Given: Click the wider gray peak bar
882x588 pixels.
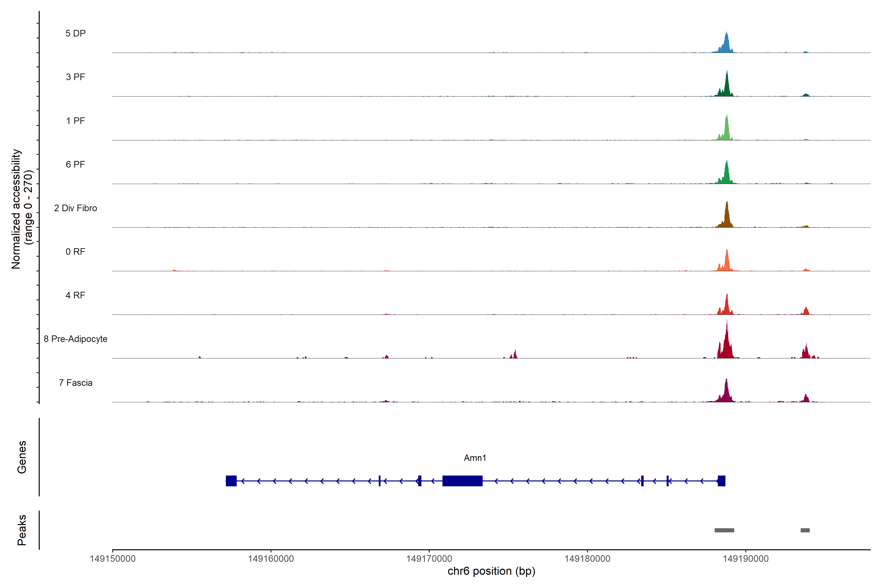Looking at the screenshot, I should coord(724,530).
